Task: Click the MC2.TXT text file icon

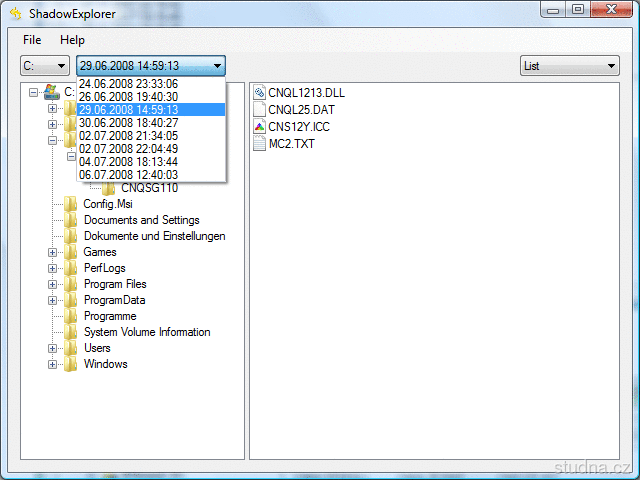Action: [x=259, y=144]
